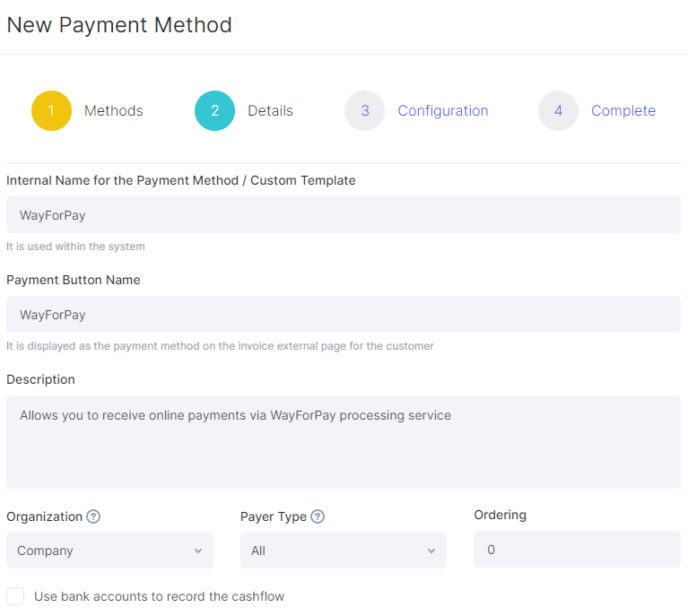Click the Payment Button Name field

[x=344, y=314]
